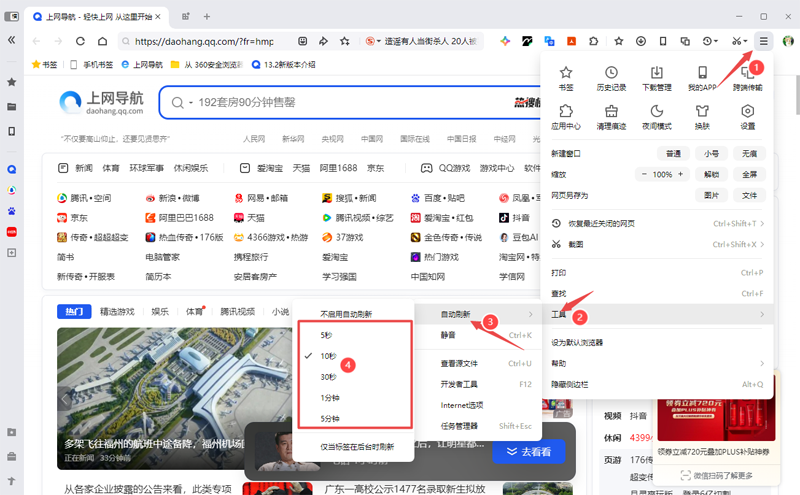Choose 设为默认浏览器 menu entry
This screenshot has width=800, height=495.
(657, 342)
